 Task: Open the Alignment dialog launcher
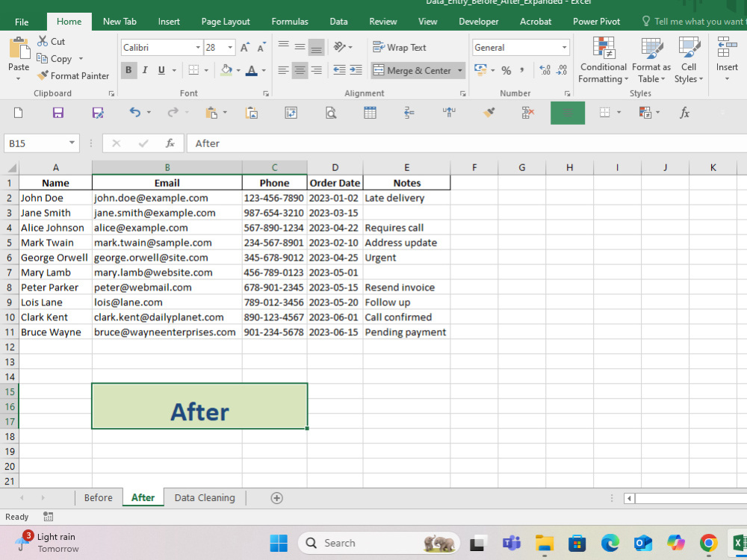coord(462,93)
